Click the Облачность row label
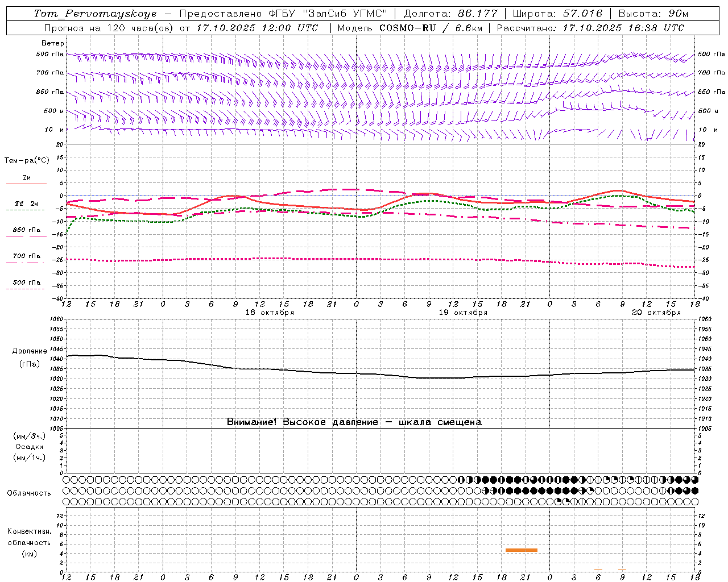 tap(29, 493)
